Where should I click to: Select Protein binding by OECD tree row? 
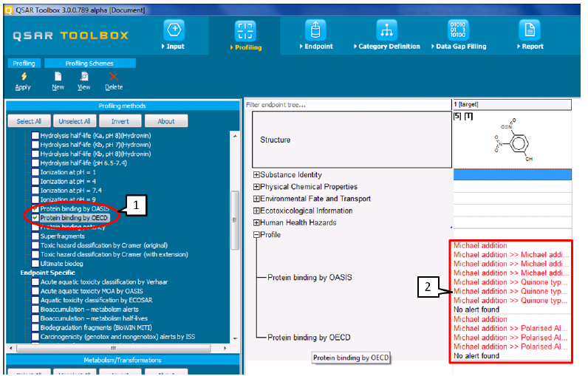[x=309, y=338]
